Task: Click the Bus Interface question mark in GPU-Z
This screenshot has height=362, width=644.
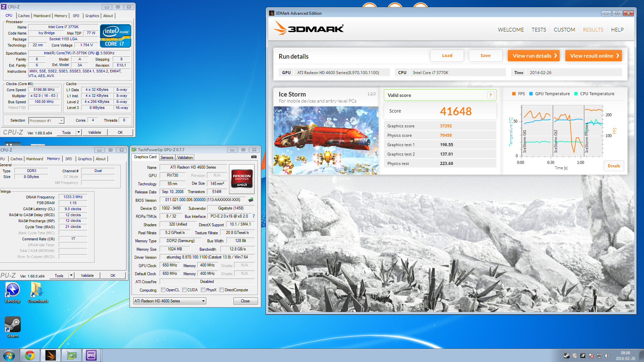Action: (254, 216)
